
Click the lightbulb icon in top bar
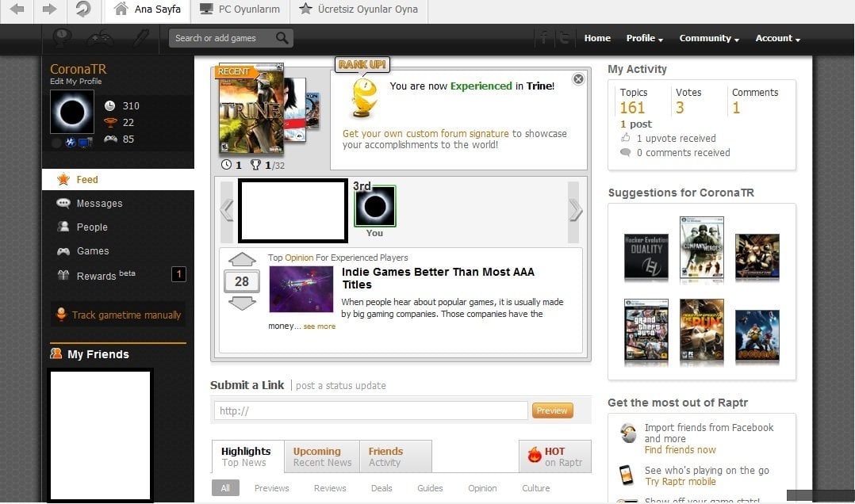click(x=62, y=38)
